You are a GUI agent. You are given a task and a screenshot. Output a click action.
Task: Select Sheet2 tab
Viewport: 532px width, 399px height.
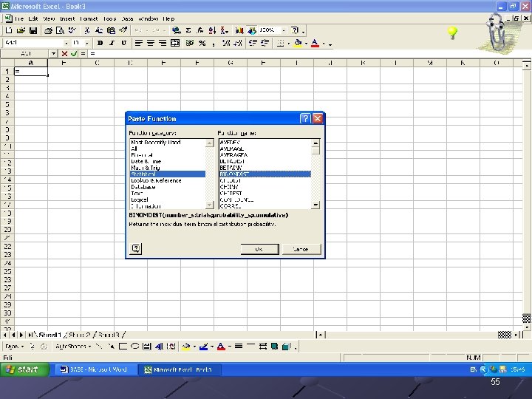79,335
